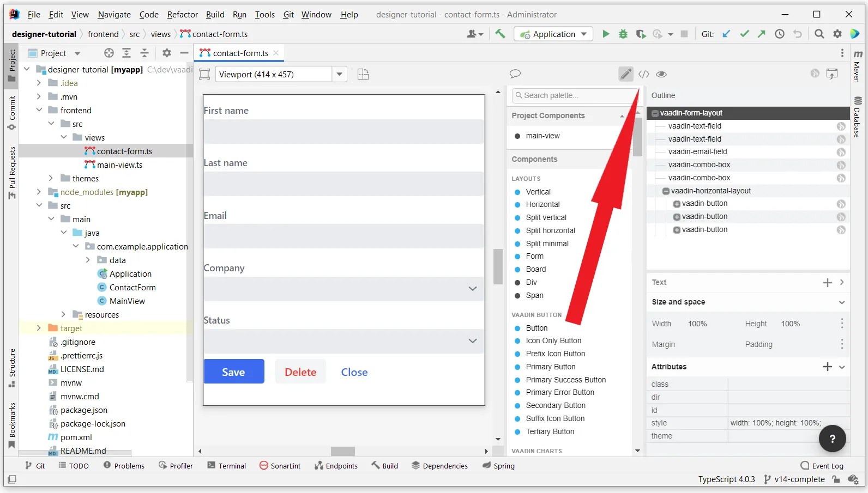The image size is (868, 493).
Task: Collapse Size and space section
Action: (x=842, y=302)
